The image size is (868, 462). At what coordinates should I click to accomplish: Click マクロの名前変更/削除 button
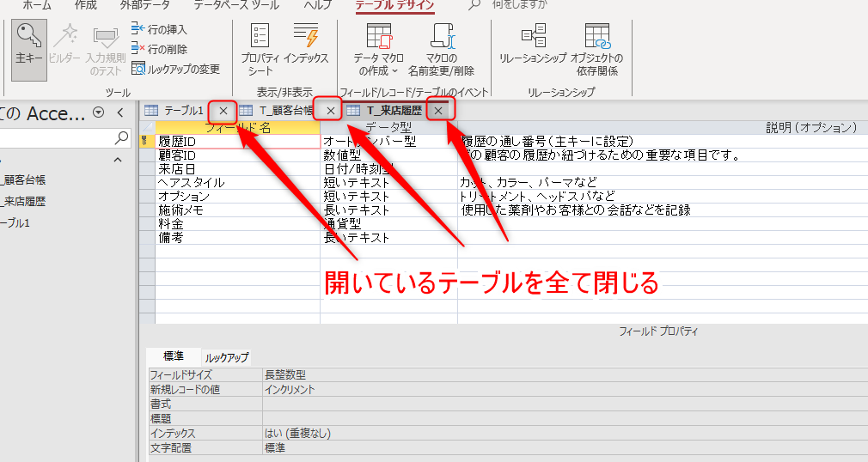click(440, 52)
